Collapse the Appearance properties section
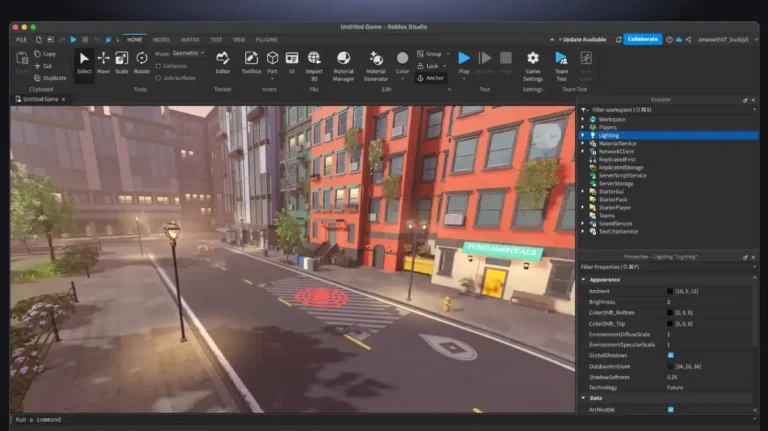Screen dimensions: 768x431 point(583,279)
